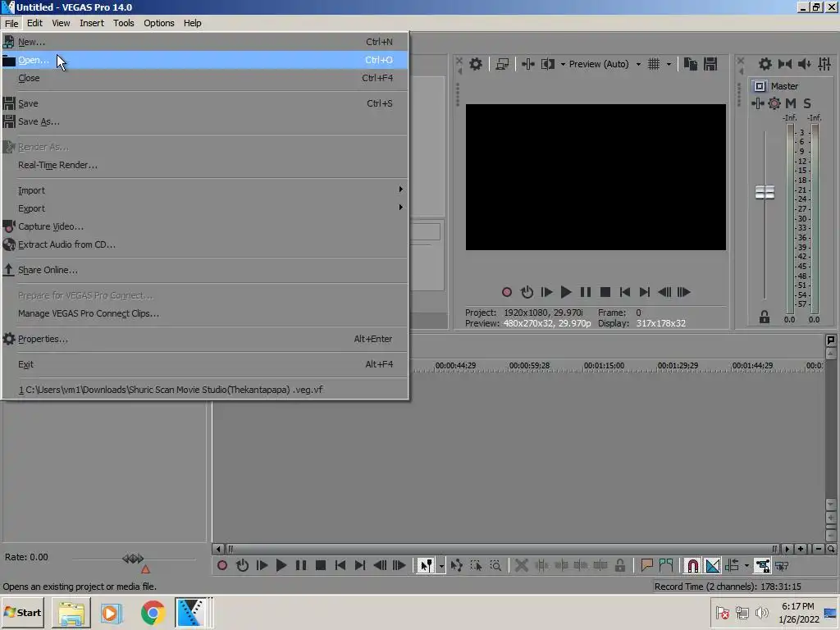The image size is (840, 630).
Task: Toggle Ignore Event Grouping
Action: point(782,565)
